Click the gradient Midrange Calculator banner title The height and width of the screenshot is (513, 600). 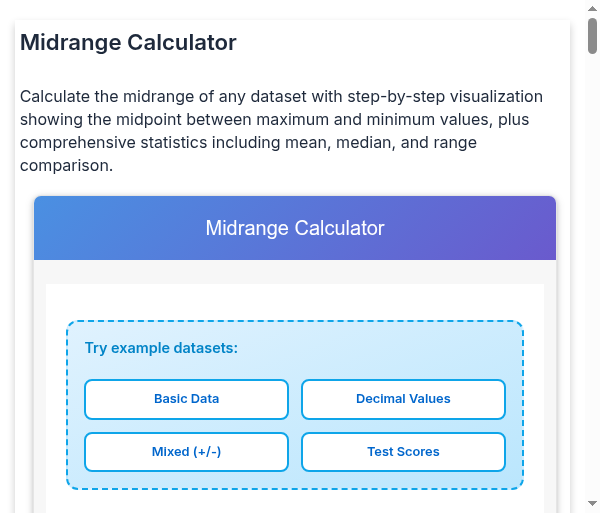[295, 228]
